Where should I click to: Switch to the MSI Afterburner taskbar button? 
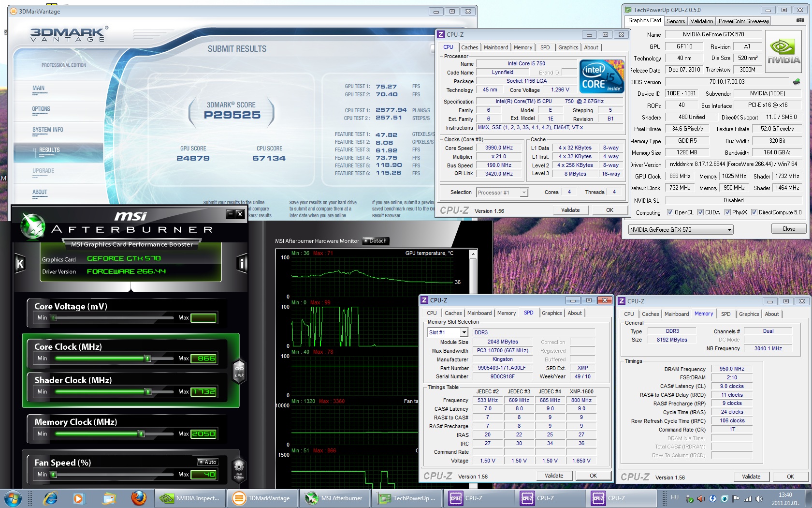[x=335, y=498]
